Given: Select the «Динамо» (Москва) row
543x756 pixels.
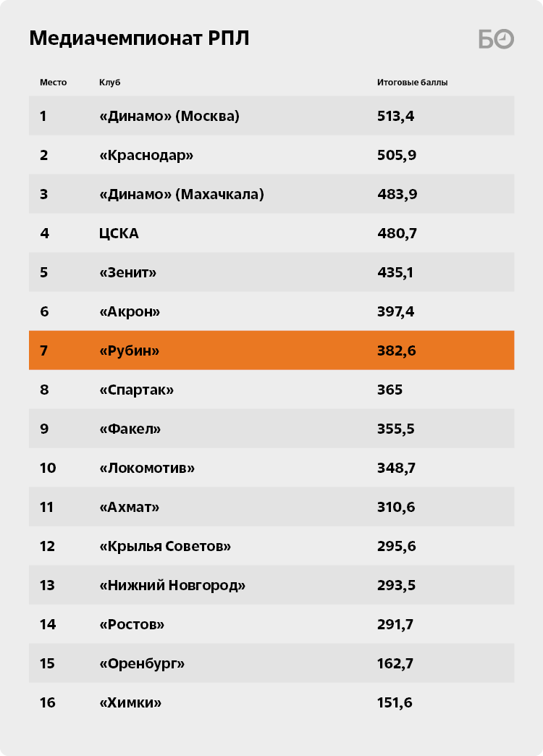Looking at the screenshot, I should coord(271,116).
